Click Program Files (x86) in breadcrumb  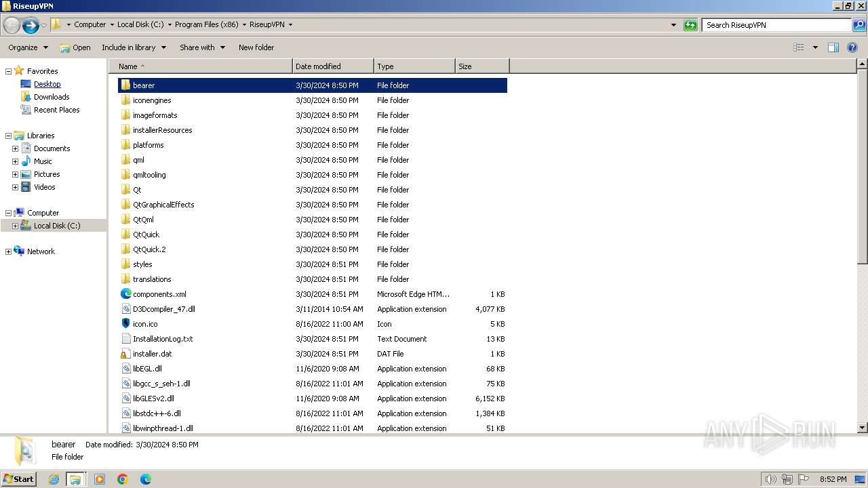(206, 24)
